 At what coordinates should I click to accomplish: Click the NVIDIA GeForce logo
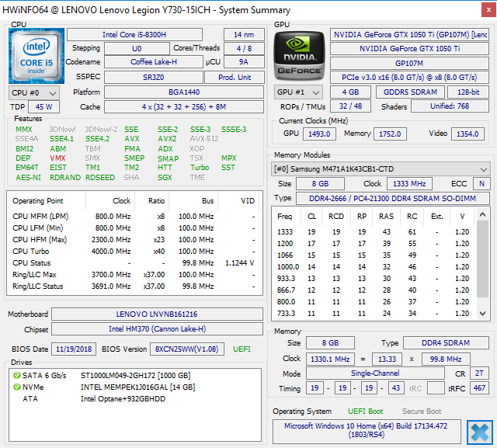[299, 57]
